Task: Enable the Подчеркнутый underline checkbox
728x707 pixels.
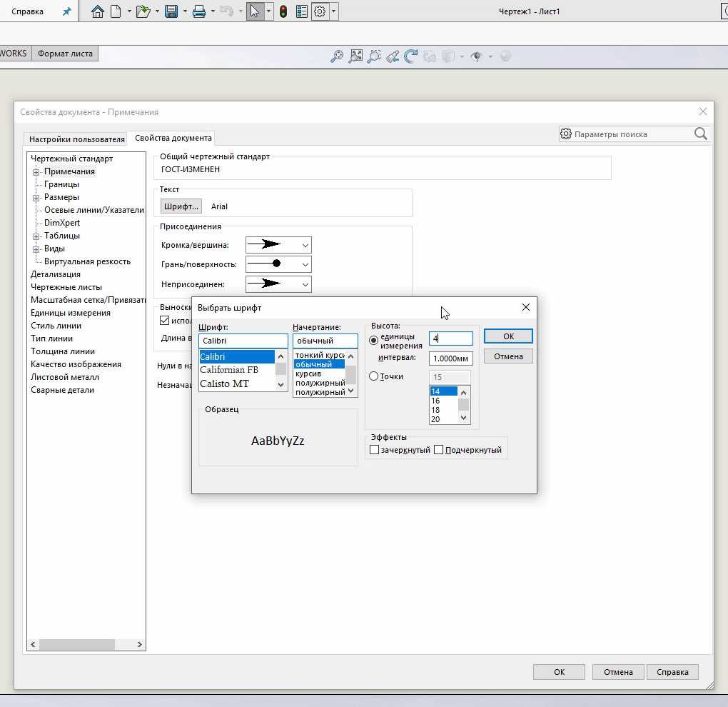Action: (439, 450)
